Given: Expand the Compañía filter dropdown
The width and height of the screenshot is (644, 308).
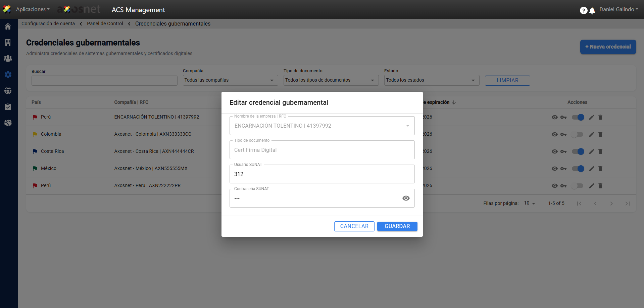Looking at the screenshot, I should click(230, 80).
